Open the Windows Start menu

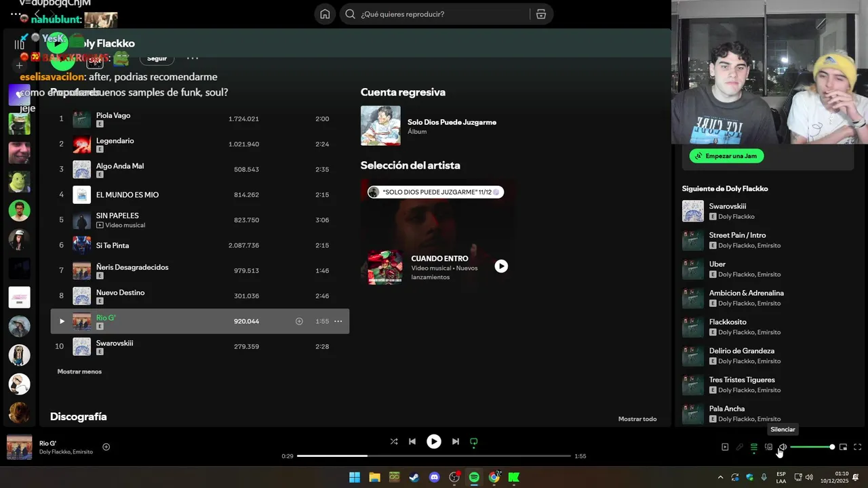[354, 477]
